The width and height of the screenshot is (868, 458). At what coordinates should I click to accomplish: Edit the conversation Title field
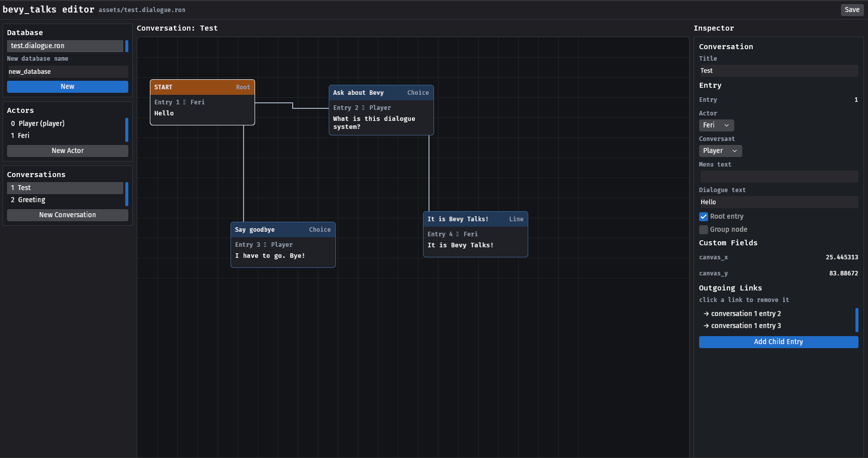[x=779, y=71]
